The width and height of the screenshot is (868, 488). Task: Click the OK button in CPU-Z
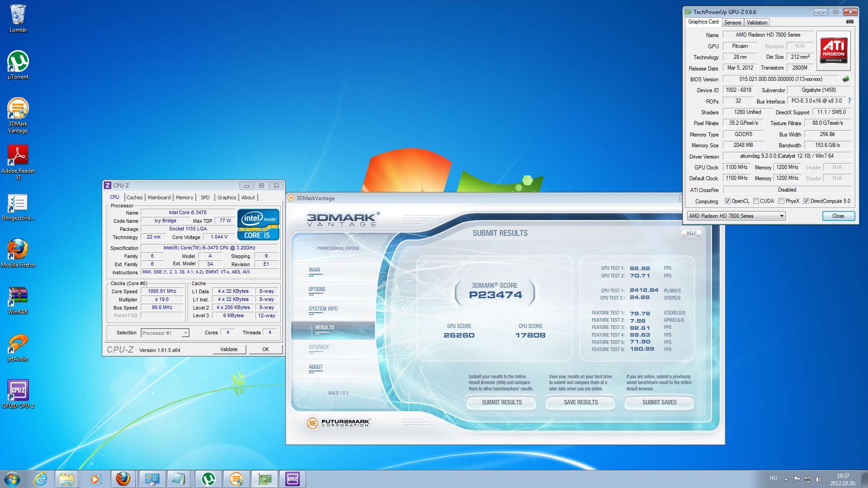click(265, 349)
